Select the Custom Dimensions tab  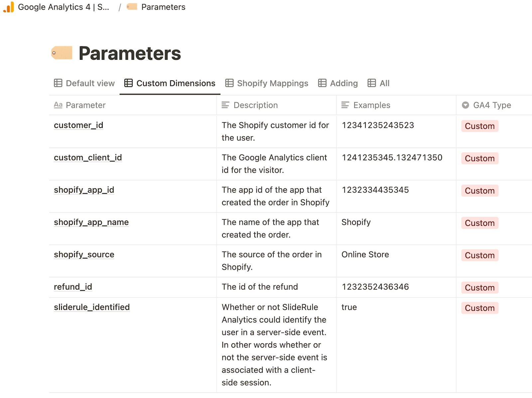[170, 83]
